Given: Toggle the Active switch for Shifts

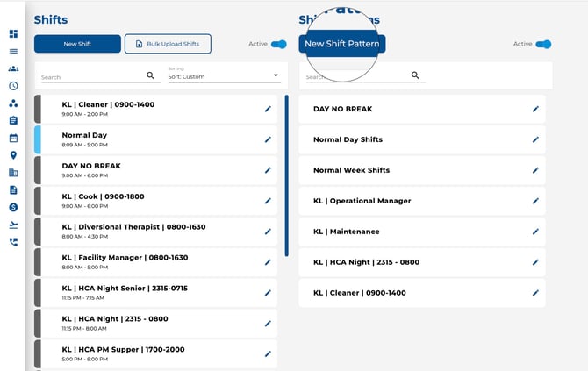Looking at the screenshot, I should pyautogui.click(x=279, y=44).
